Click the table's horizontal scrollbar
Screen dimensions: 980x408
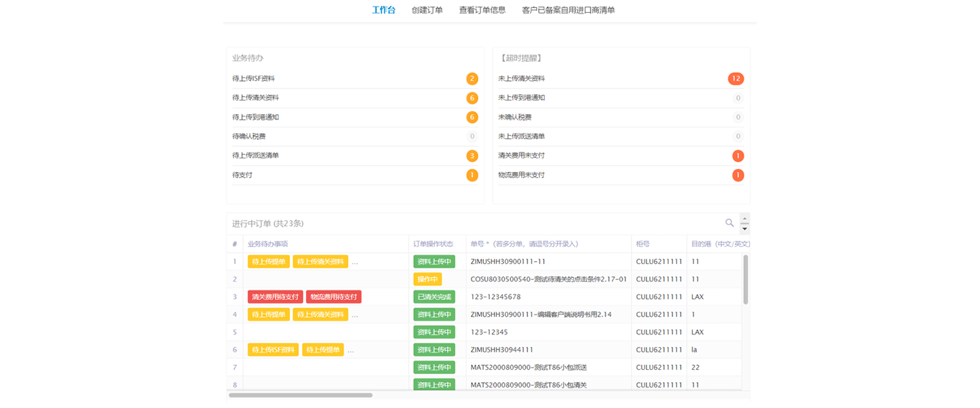click(301, 395)
